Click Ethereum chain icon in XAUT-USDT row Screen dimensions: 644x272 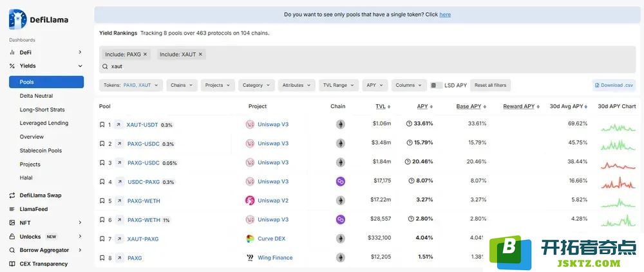pos(341,124)
